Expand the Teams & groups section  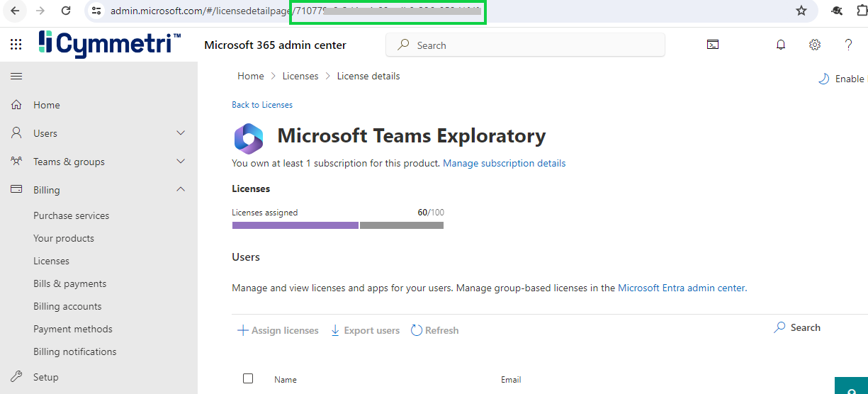181,162
